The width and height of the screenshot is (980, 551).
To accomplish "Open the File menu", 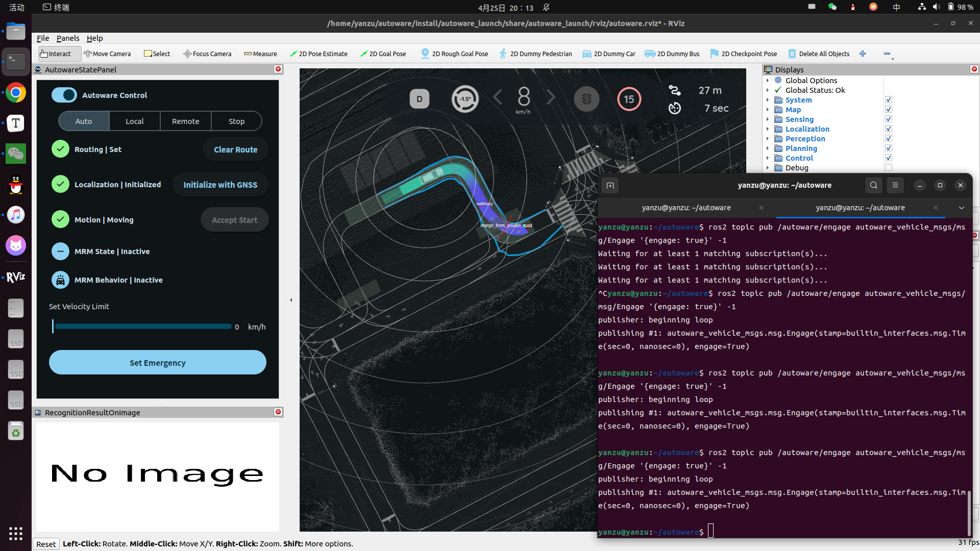I will pos(43,38).
